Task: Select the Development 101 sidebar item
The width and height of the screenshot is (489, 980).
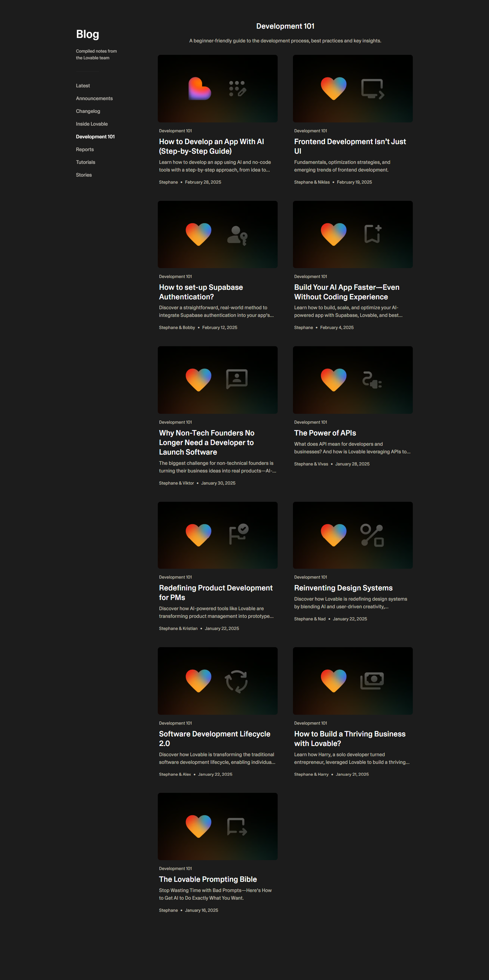Action: pyautogui.click(x=95, y=136)
